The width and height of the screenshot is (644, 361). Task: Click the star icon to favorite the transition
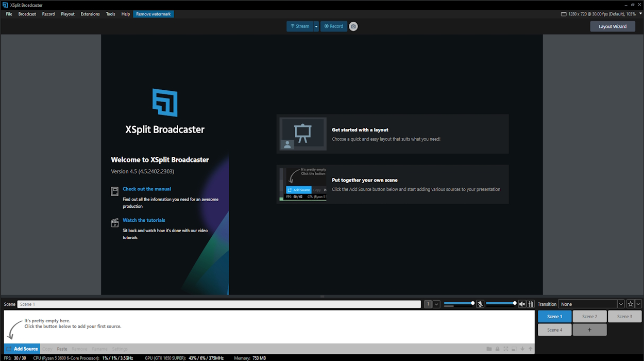click(631, 304)
